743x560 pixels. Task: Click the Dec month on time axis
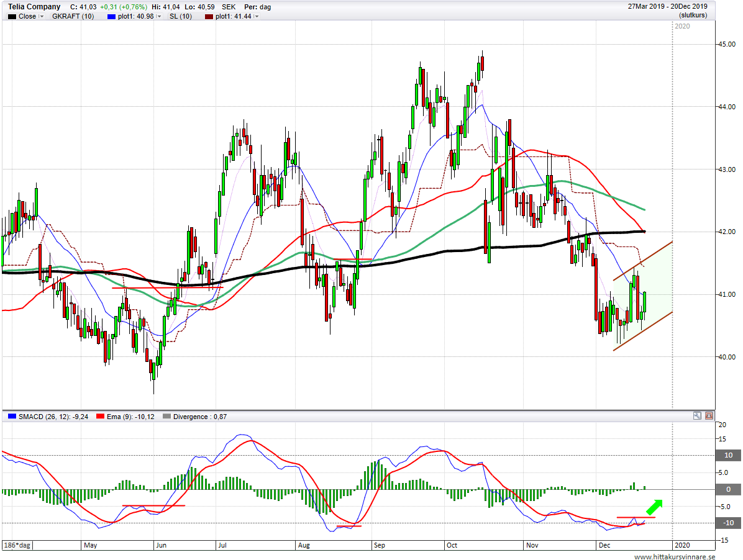pos(604,545)
